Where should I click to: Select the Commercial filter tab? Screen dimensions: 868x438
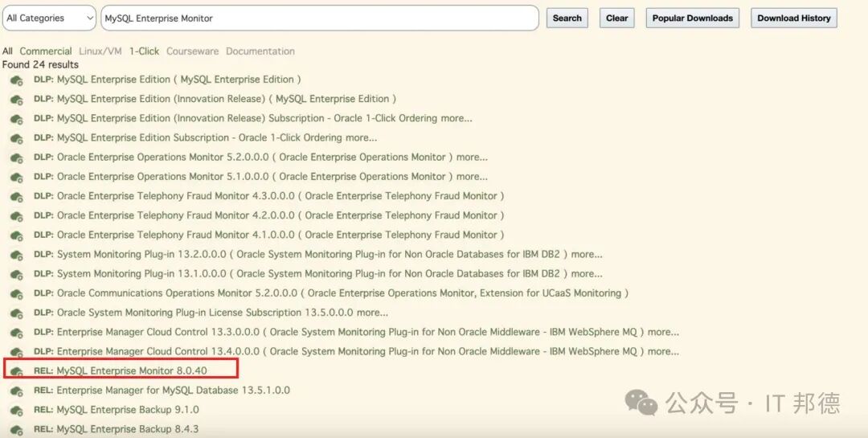(45, 51)
